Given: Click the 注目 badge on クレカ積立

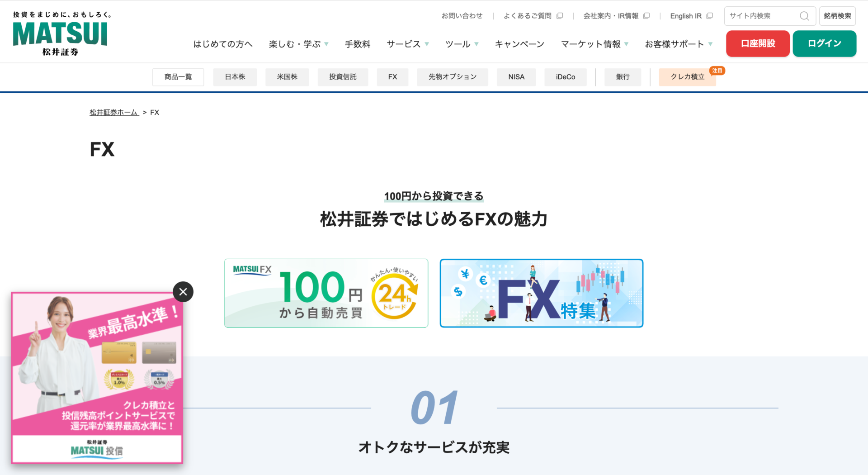Looking at the screenshot, I should pos(717,71).
